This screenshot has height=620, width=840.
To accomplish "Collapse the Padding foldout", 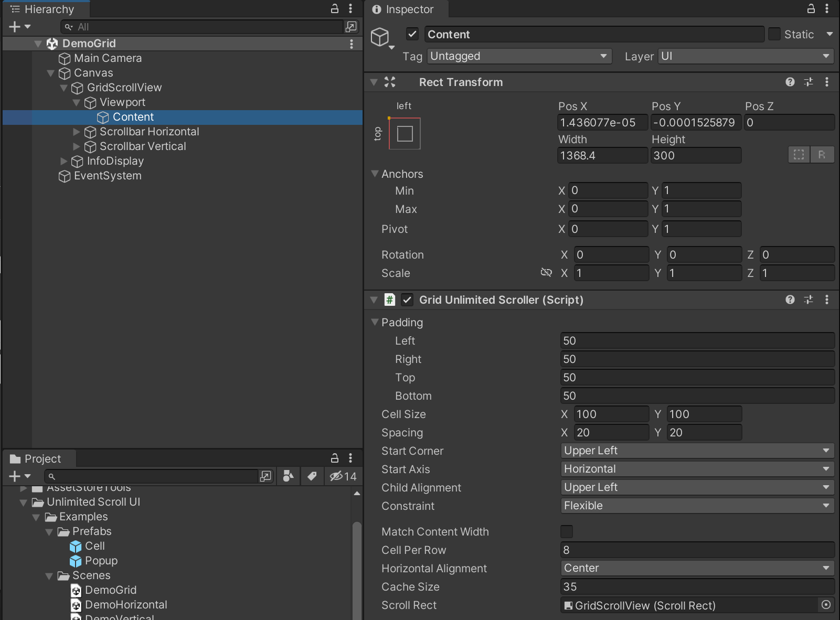I will pyautogui.click(x=375, y=322).
